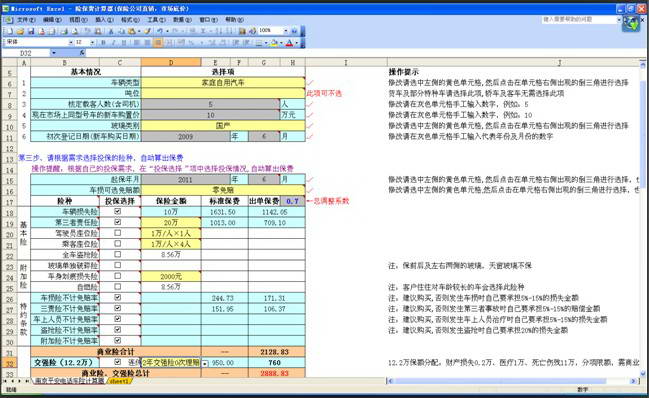Click the Copy icon

(x=122, y=31)
